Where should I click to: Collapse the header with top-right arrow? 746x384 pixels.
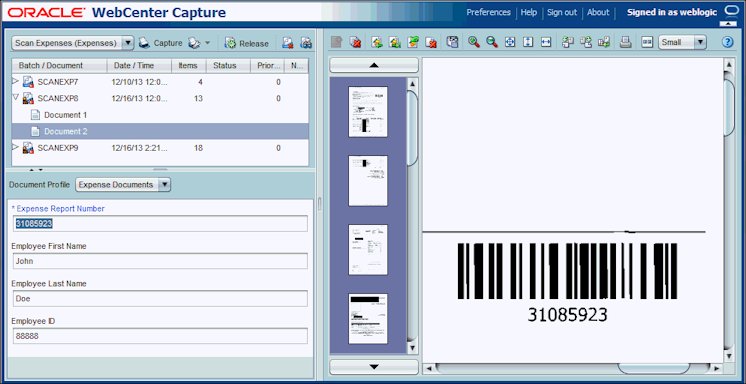(729, 23)
